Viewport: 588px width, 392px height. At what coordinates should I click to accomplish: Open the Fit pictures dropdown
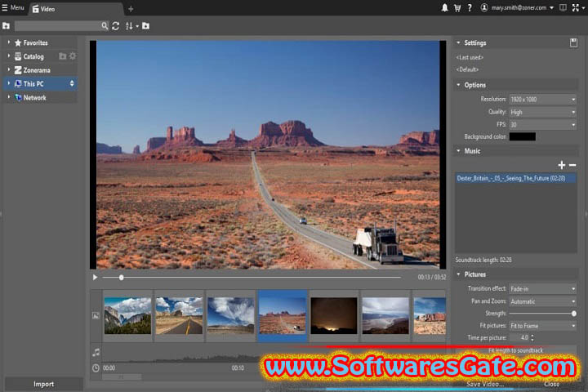tap(542, 326)
